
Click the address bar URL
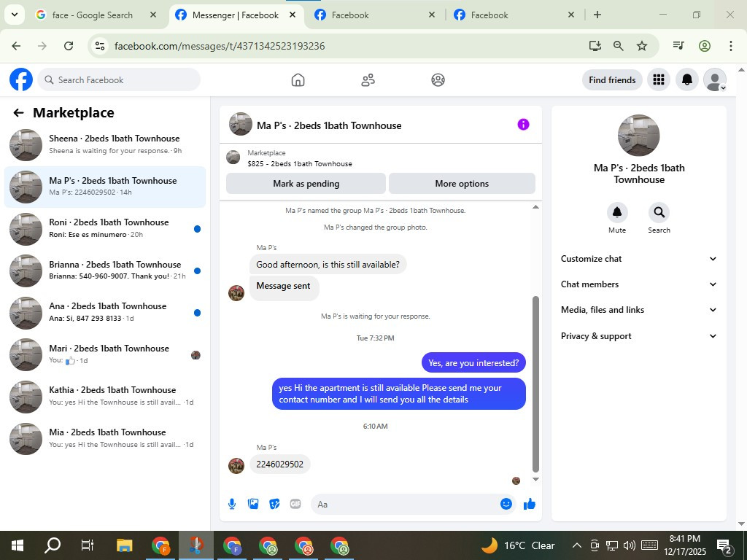[x=220, y=46]
